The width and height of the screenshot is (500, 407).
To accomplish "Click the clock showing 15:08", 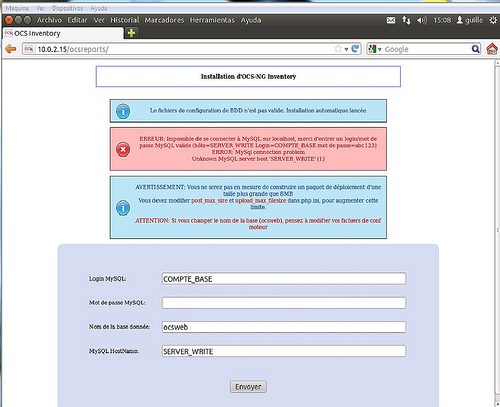I will pyautogui.click(x=442, y=20).
